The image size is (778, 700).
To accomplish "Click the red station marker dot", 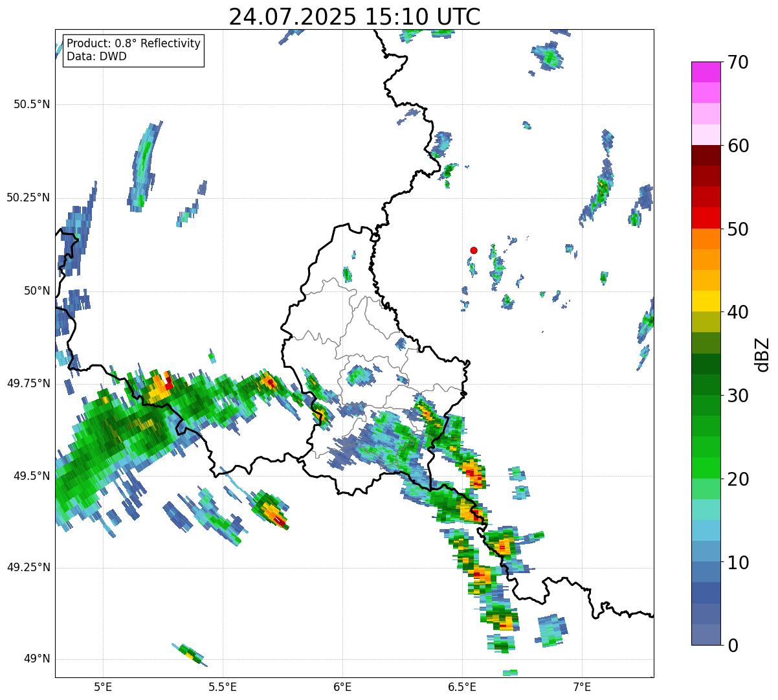I will [x=474, y=250].
